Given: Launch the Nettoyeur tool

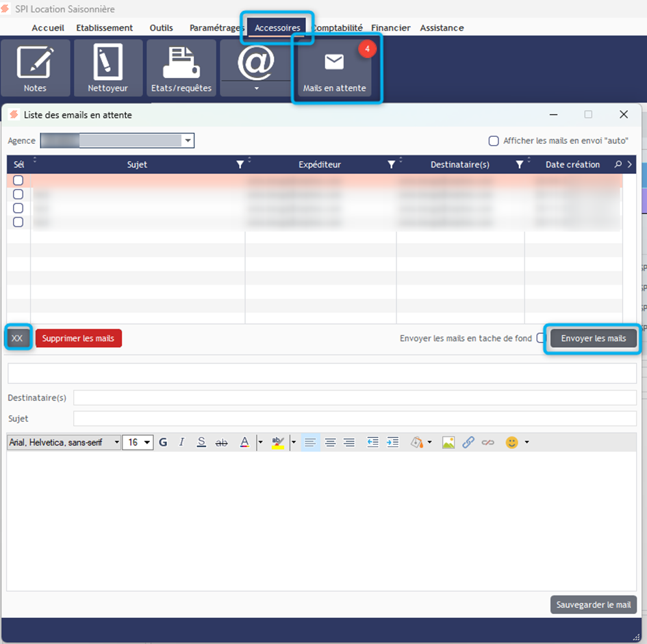Looking at the screenshot, I should 108,68.
